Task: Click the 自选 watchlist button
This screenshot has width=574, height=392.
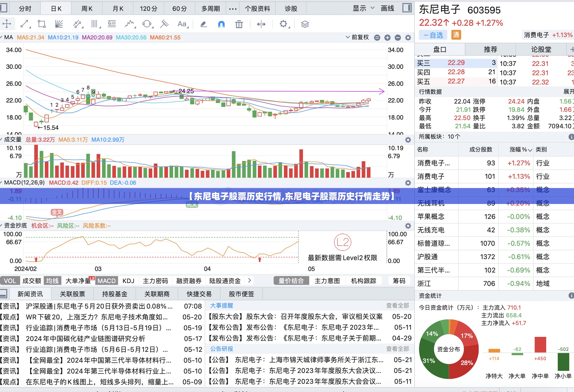Action: point(433,35)
